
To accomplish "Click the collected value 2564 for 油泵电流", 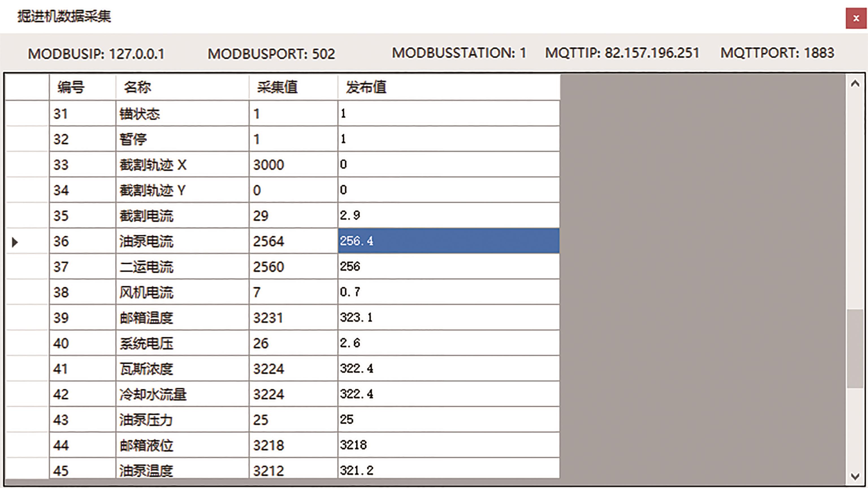I will 293,241.
